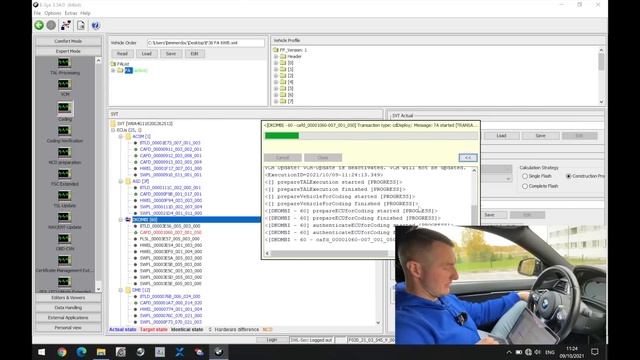Open File Explorer from the taskbar
The image size is (640, 360).
coord(101,352)
